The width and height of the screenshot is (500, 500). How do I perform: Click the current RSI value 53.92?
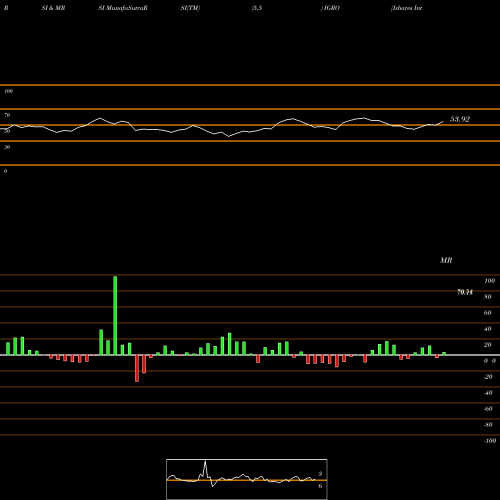pos(460,119)
